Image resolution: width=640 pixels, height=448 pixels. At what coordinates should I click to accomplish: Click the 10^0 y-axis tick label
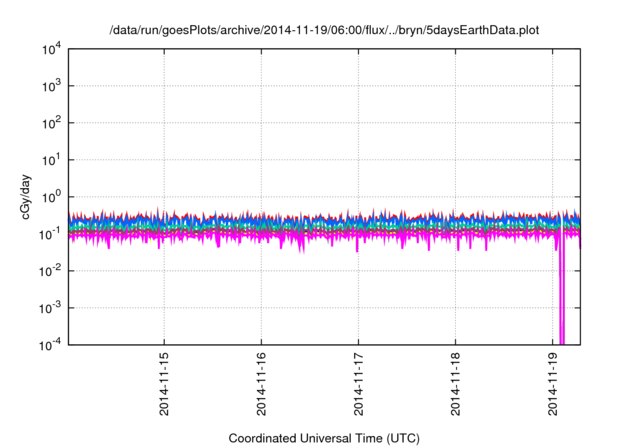click(x=51, y=197)
